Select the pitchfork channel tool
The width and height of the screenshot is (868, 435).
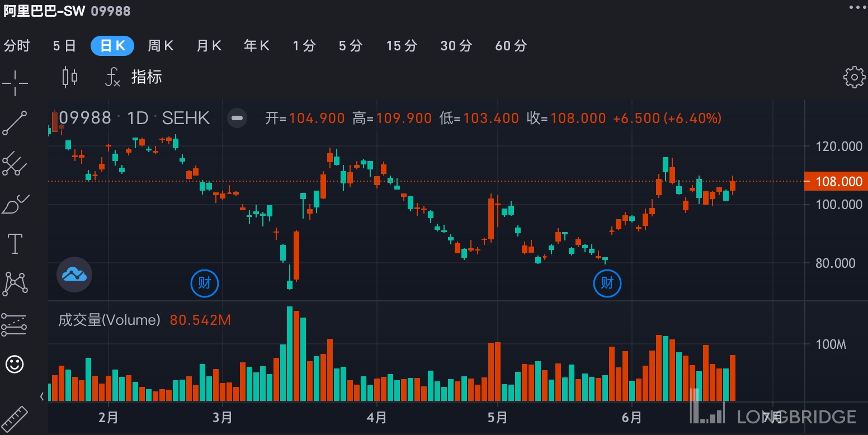pyautogui.click(x=15, y=164)
